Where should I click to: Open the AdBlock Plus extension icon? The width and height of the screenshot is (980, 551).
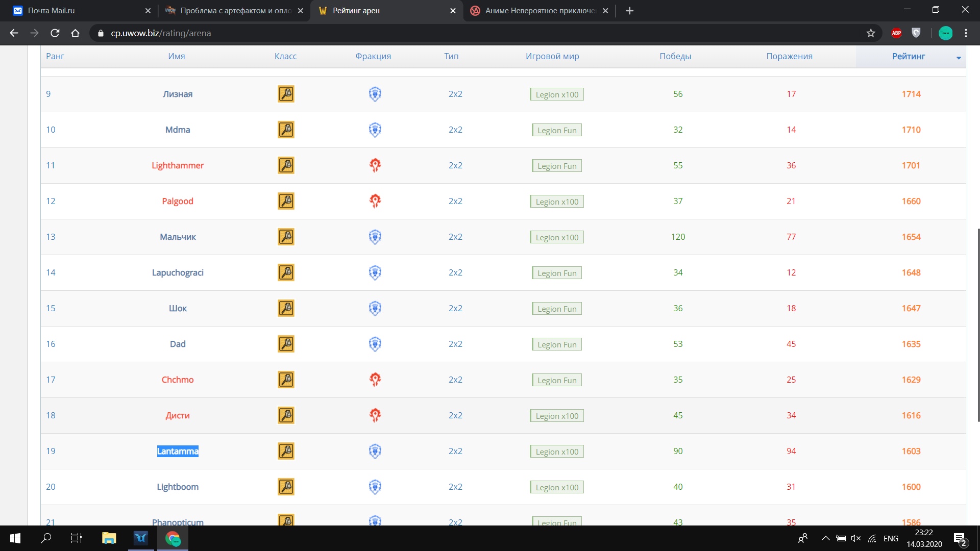(x=896, y=33)
